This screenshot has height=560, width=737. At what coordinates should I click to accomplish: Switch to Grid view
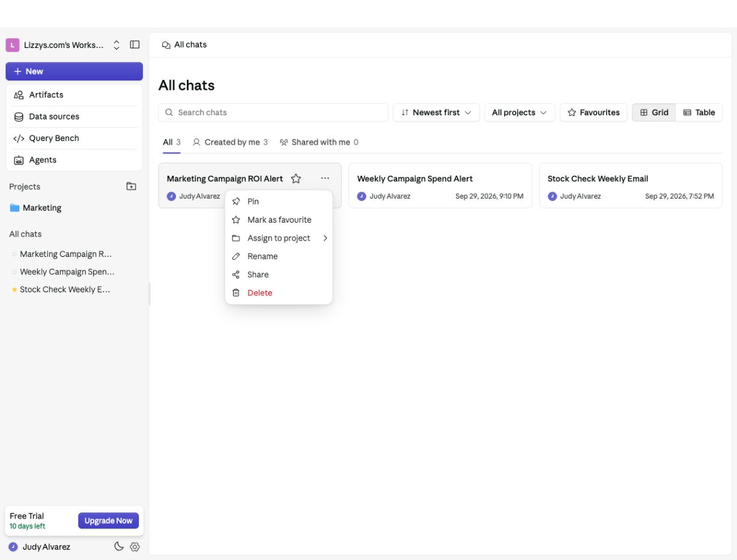pos(654,112)
